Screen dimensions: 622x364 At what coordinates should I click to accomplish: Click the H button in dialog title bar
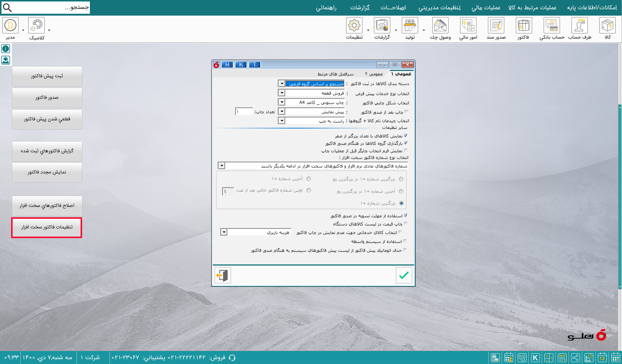(x=227, y=65)
